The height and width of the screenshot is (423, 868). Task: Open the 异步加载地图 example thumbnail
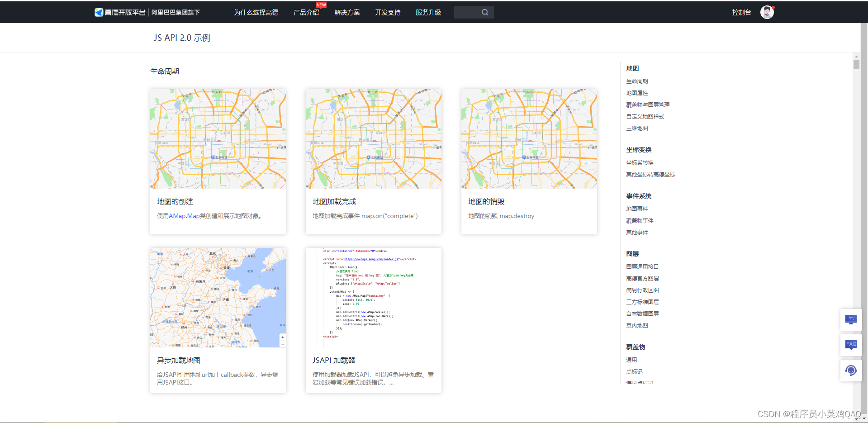tap(218, 298)
